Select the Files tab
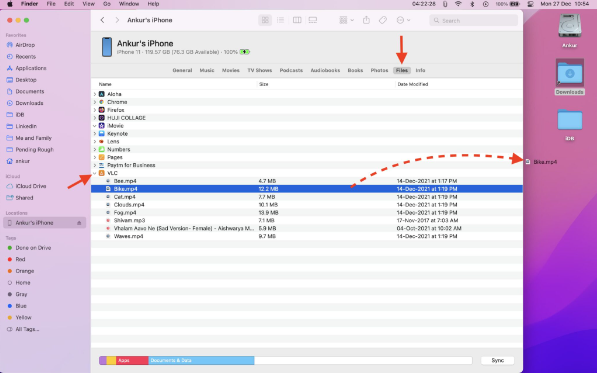 click(402, 70)
